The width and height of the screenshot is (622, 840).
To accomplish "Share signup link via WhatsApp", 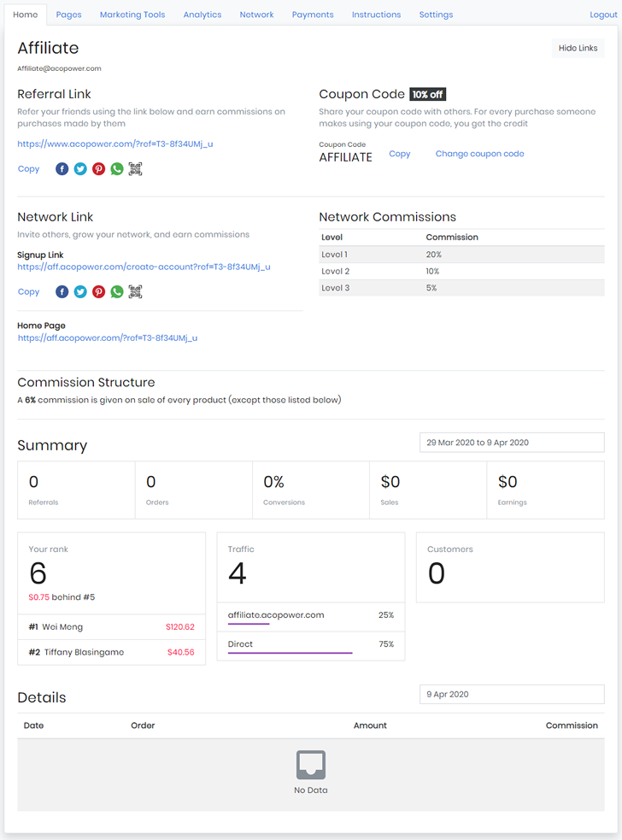I will 117,292.
